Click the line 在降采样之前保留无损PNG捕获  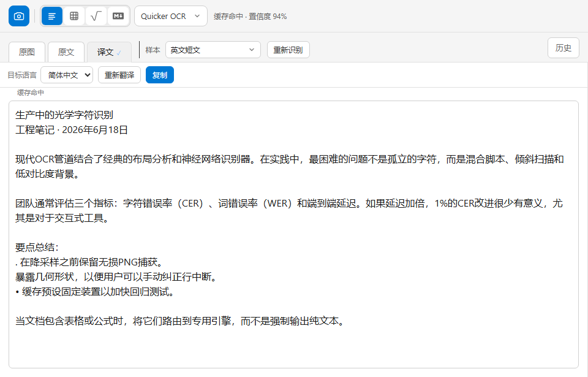[89, 262]
